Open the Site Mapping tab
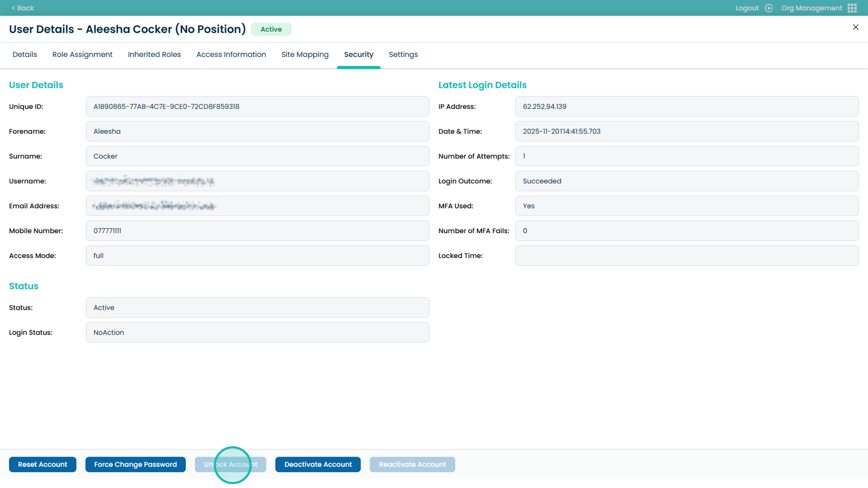The image size is (868, 488). coord(305,55)
